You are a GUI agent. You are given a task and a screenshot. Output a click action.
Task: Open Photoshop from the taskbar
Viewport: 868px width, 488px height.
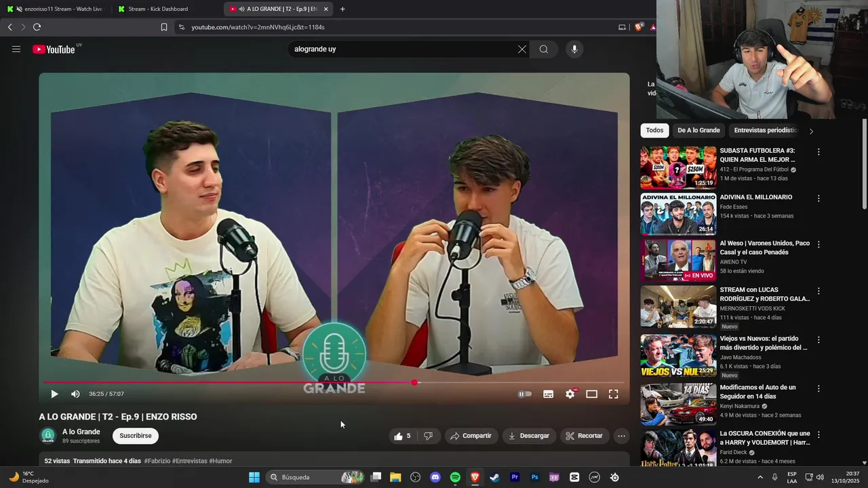(534, 477)
